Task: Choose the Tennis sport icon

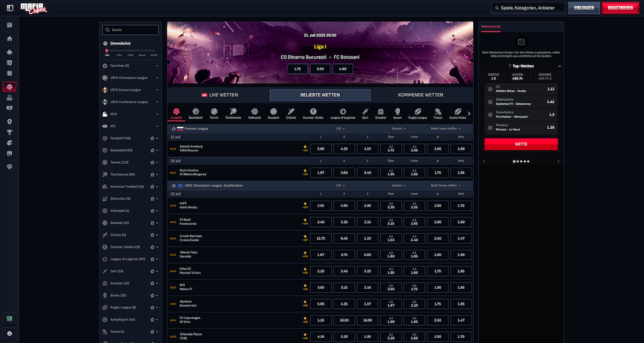Action: [x=214, y=113]
